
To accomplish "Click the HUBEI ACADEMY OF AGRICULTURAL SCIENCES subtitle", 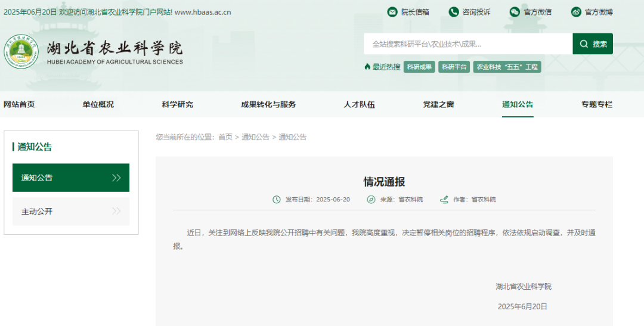I will pos(115,62).
